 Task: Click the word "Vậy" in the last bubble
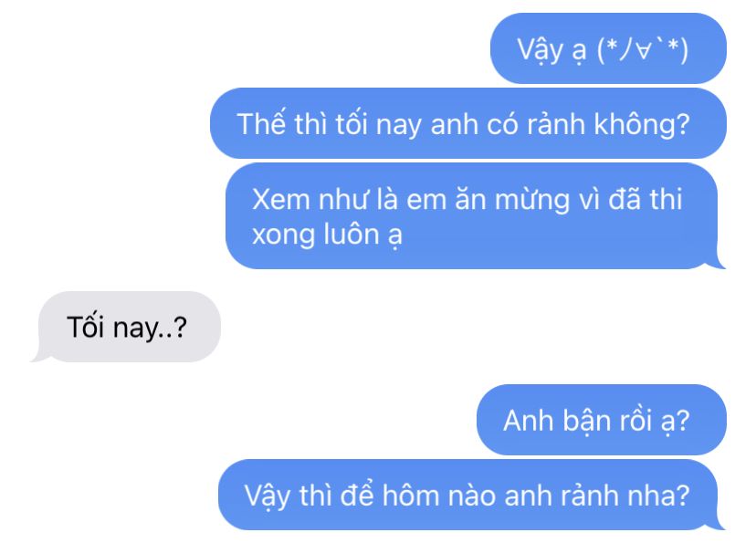coord(268,496)
